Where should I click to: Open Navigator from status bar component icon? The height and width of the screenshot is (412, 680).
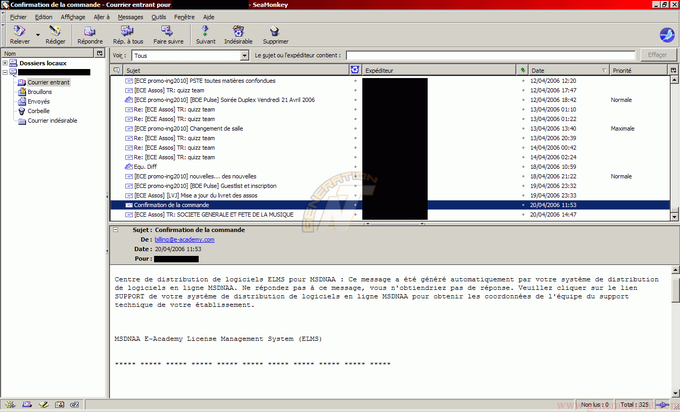coord(10,405)
